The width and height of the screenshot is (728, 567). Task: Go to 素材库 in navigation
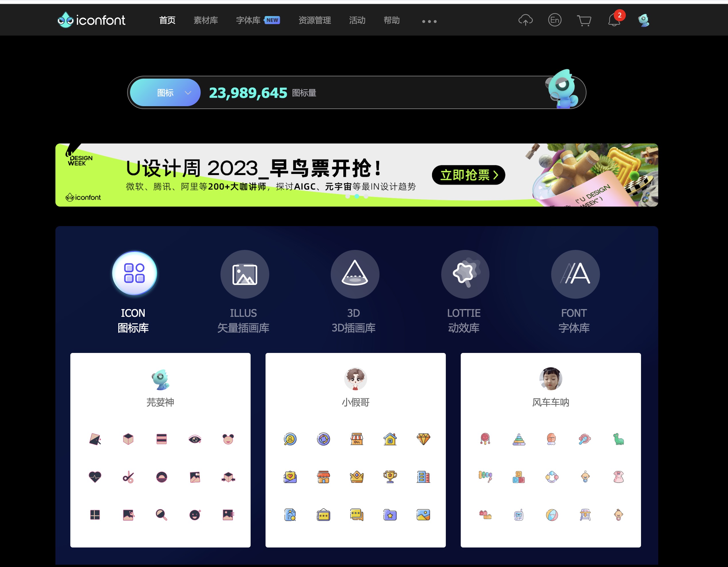coord(206,20)
